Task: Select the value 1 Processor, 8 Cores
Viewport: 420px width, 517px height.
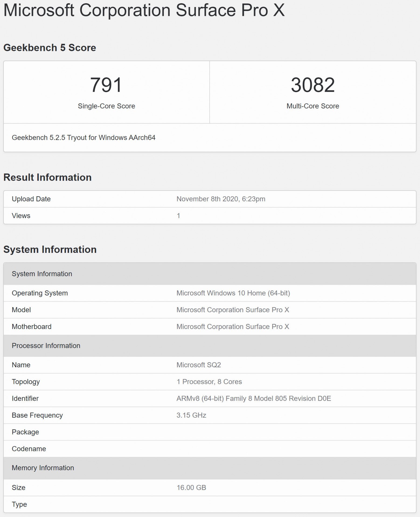Action: (x=209, y=382)
